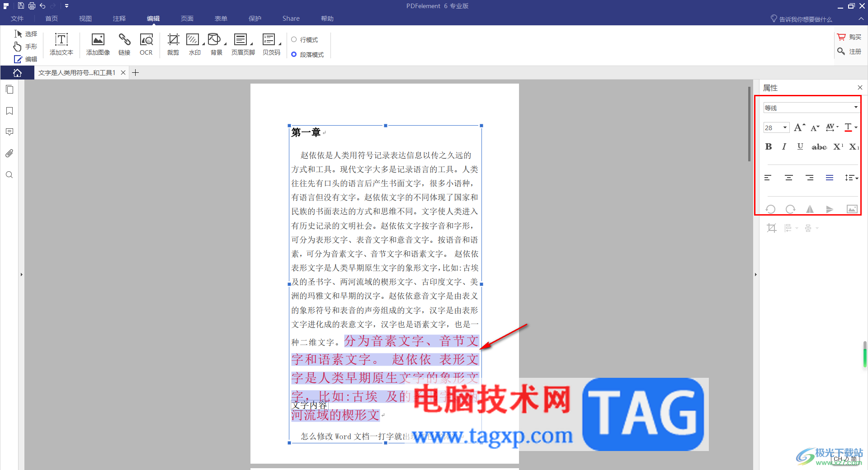Open the attachments panel
868x470 pixels.
pos(9,153)
